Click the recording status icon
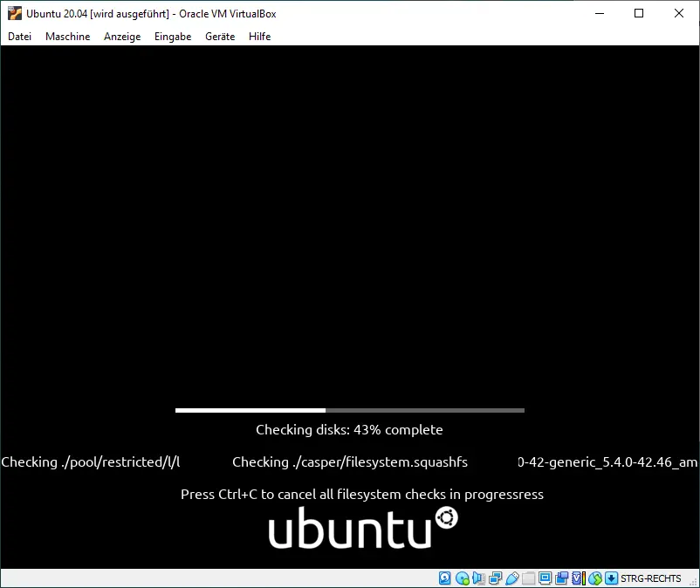 coord(561,578)
